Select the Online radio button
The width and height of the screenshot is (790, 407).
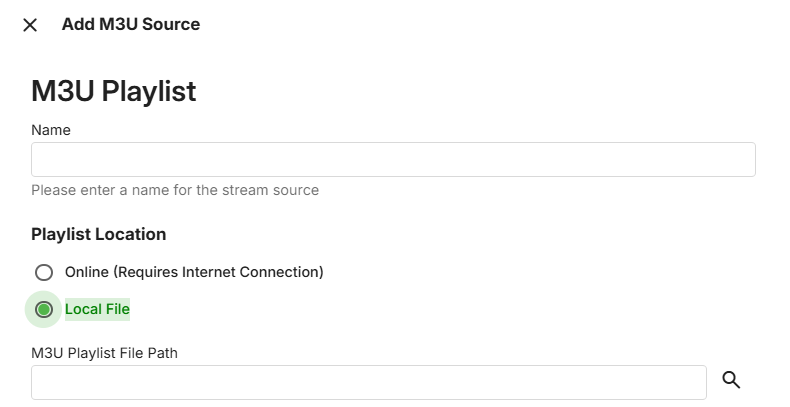43,272
